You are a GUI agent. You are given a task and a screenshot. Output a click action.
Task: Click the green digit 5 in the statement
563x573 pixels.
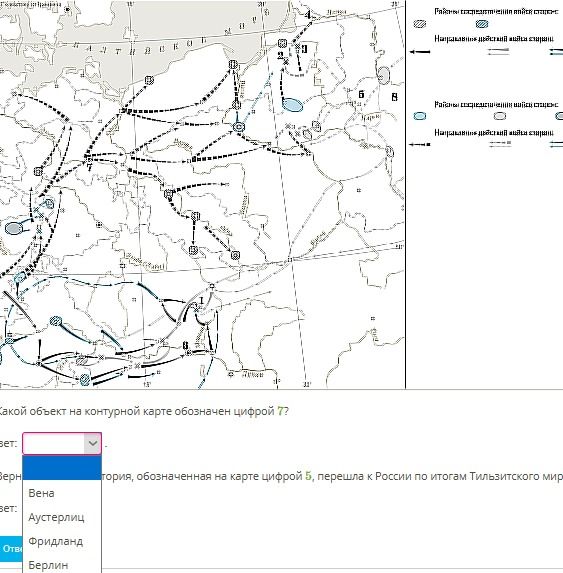(x=308, y=476)
